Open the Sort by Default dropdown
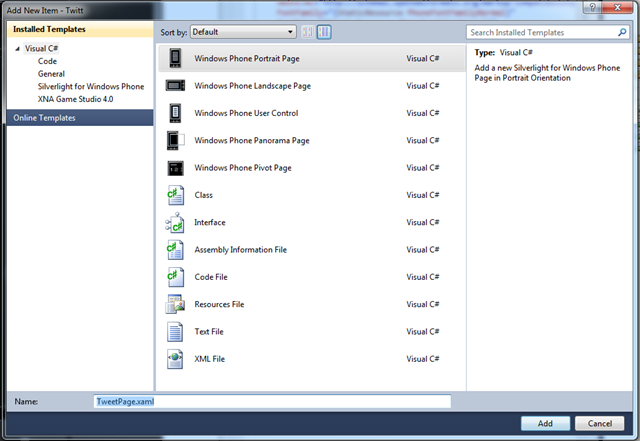The width and height of the screenshot is (640, 441). pyautogui.click(x=243, y=32)
